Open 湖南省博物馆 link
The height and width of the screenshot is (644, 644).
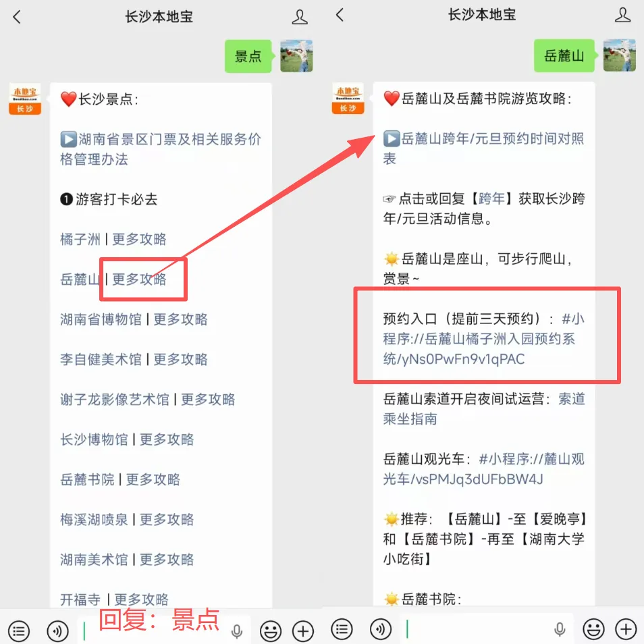click(x=101, y=319)
